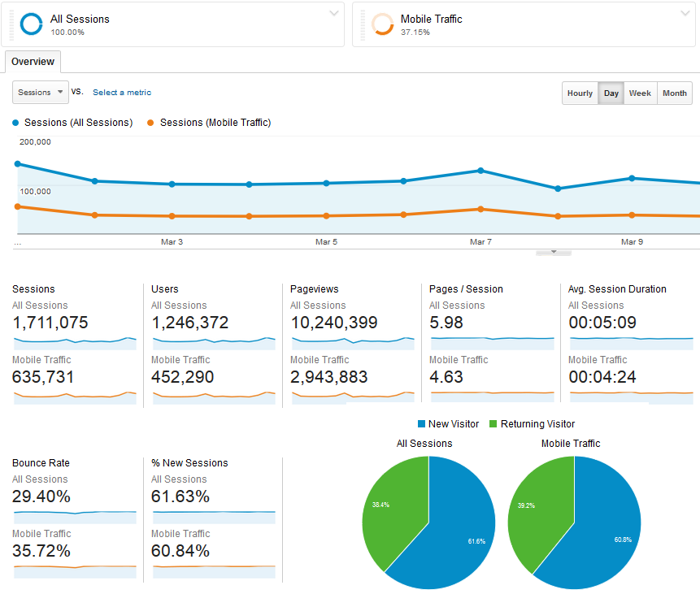Collapse the annotations arrow below the timeline

click(554, 252)
